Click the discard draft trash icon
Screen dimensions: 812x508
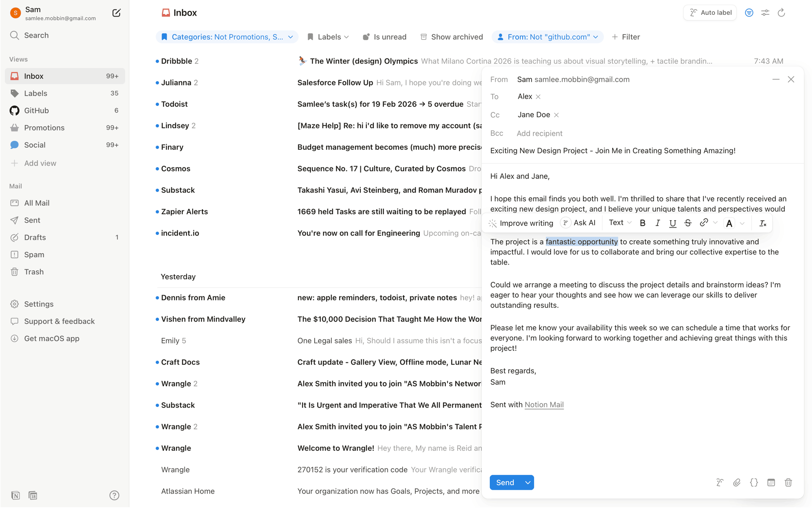(x=788, y=483)
